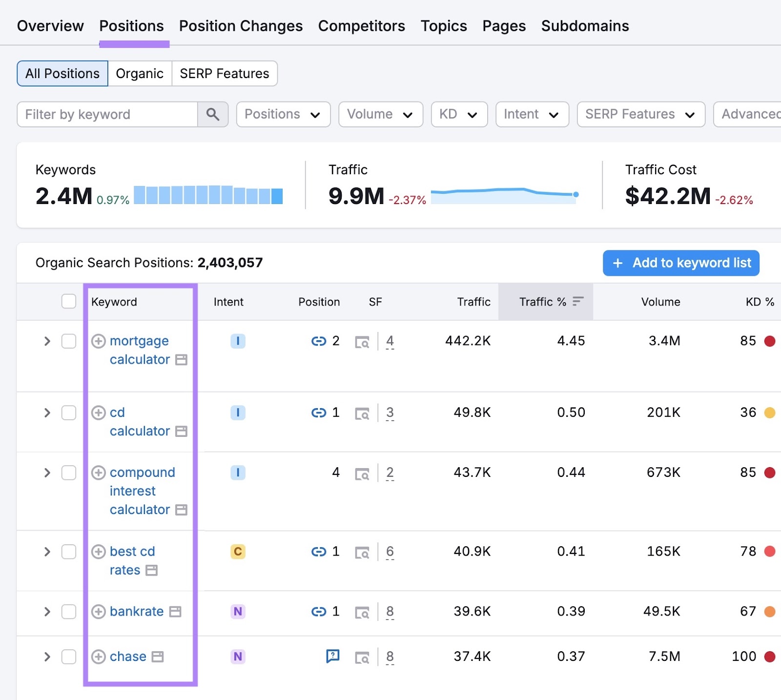Open the bankrate keyword link
Image resolution: width=781 pixels, height=700 pixels.
coord(137,612)
